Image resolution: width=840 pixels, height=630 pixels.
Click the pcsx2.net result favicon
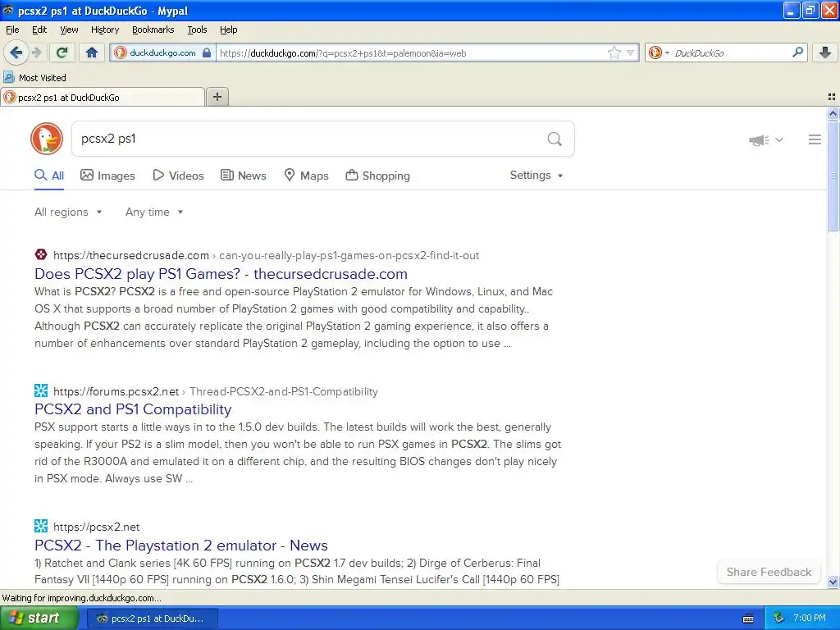[x=41, y=526]
